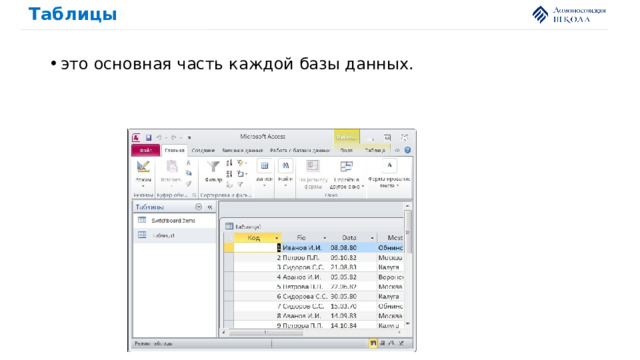
Task: Click the Режим view icon with ruler and pencil
Action: (x=143, y=167)
